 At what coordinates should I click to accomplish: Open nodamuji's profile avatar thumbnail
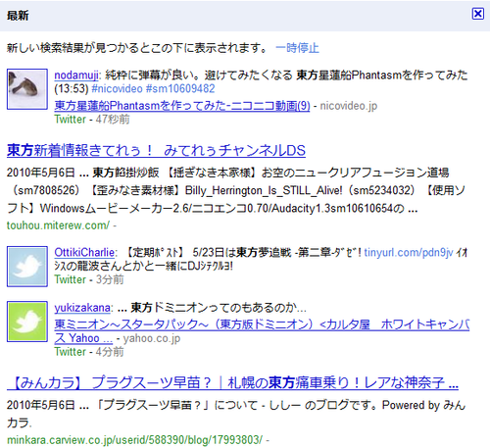tap(27, 89)
